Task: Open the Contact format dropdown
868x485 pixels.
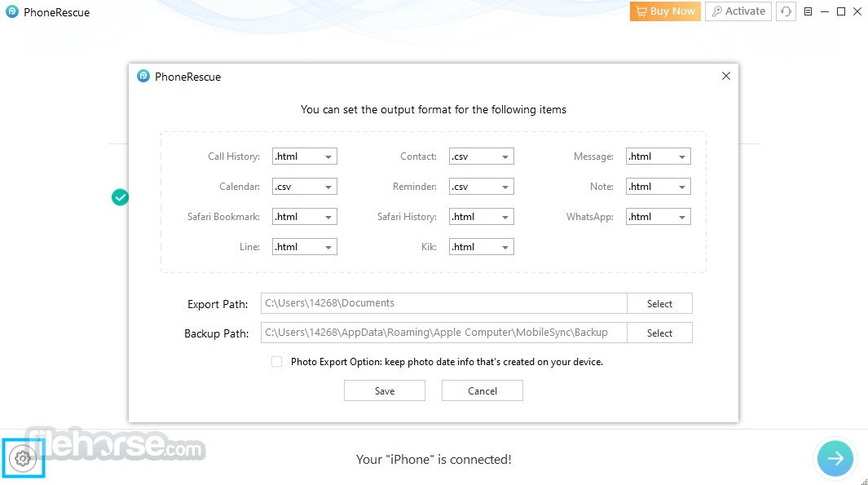Action: tap(481, 157)
